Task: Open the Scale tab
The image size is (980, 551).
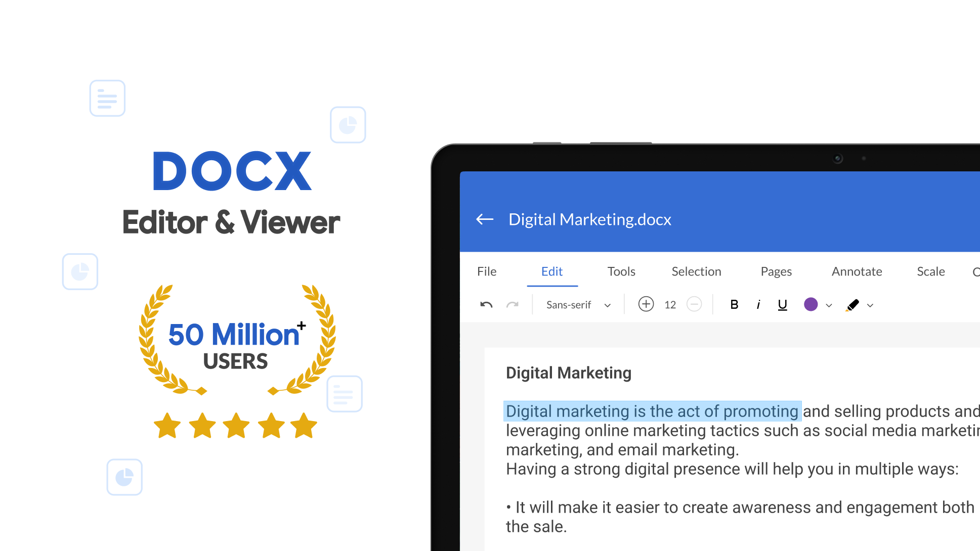Action: [x=931, y=271]
